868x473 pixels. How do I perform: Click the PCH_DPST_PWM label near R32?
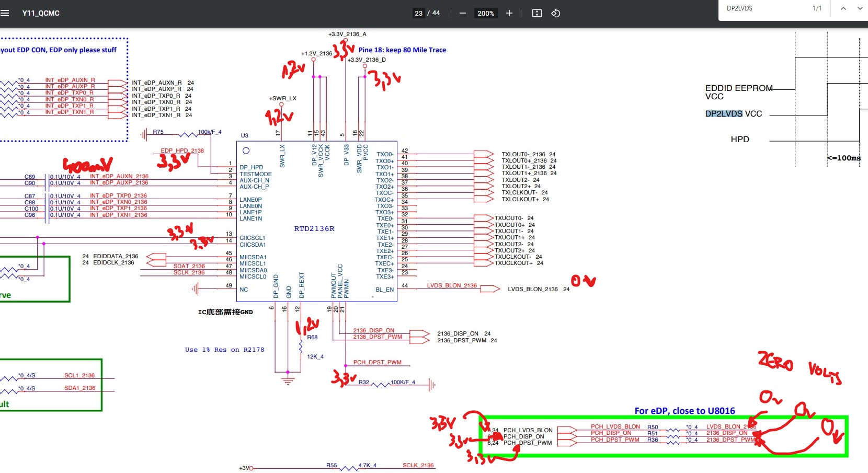pos(377,362)
